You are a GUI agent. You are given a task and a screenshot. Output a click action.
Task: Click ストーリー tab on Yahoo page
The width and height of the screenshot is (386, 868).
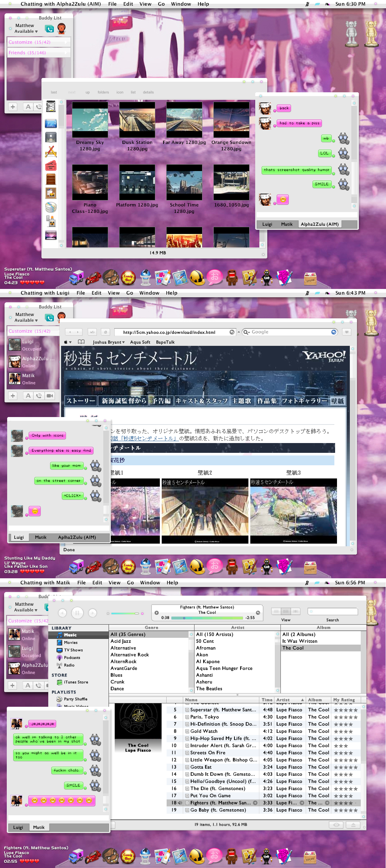(x=81, y=401)
